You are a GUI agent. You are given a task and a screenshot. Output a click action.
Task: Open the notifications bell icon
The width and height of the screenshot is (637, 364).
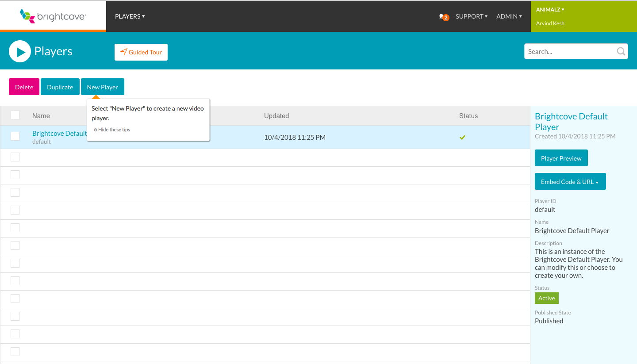(x=444, y=17)
